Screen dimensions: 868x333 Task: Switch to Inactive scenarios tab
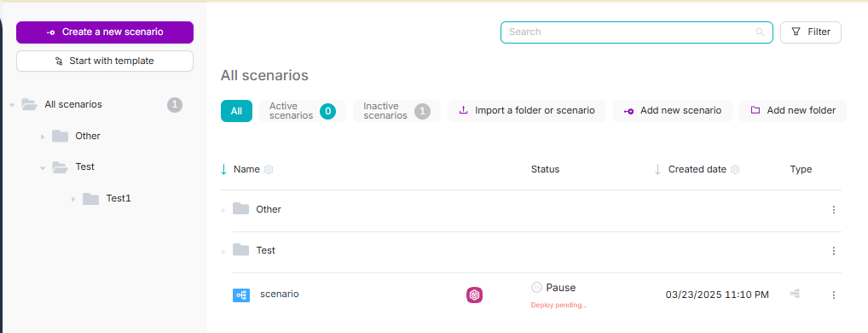(397, 111)
